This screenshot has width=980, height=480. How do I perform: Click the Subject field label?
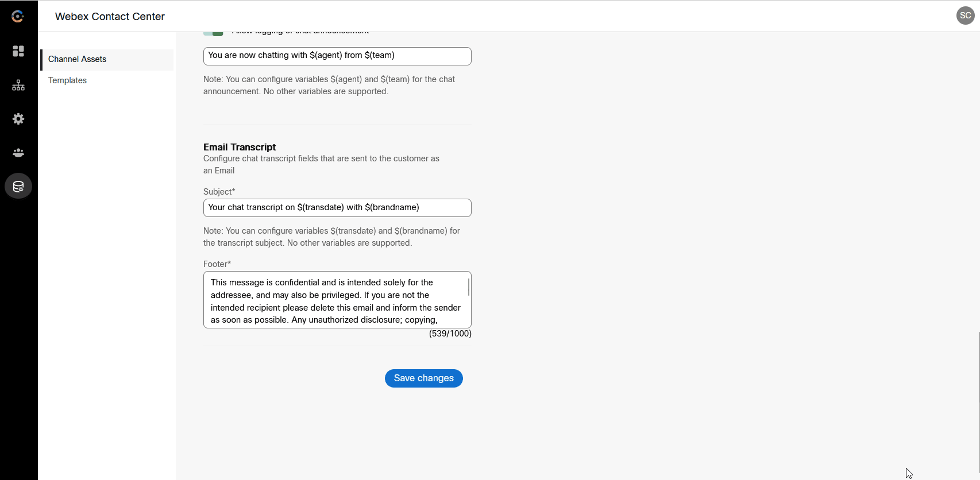coord(219,192)
